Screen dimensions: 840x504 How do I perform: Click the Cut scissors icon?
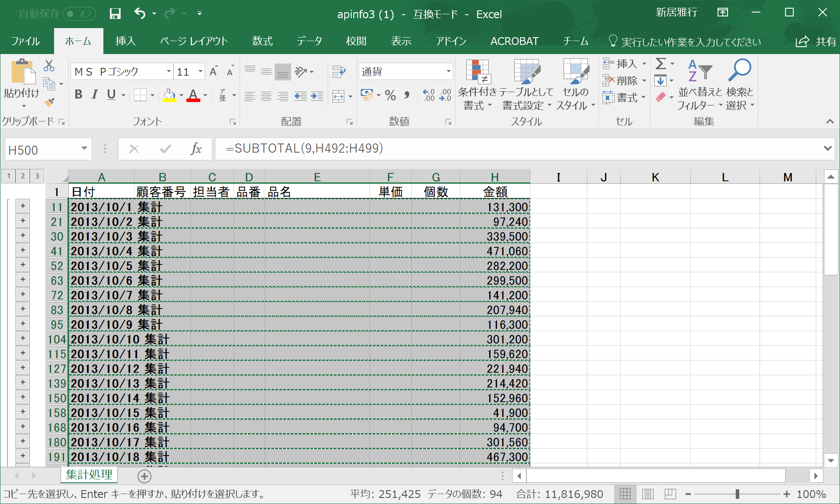(49, 66)
